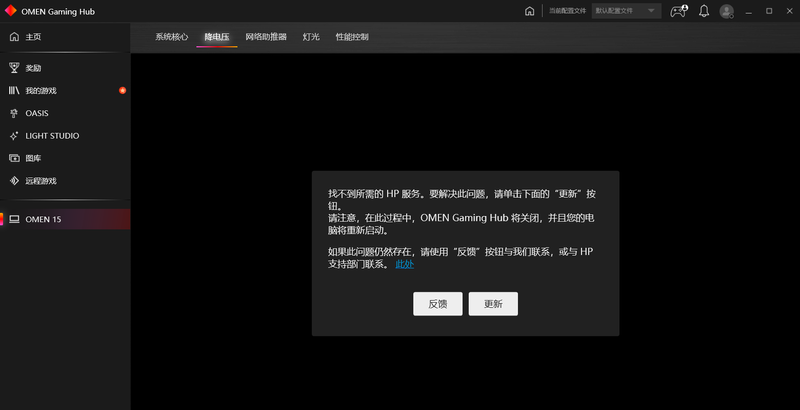
Task: Follow the 此处 support link
Action: point(405,264)
